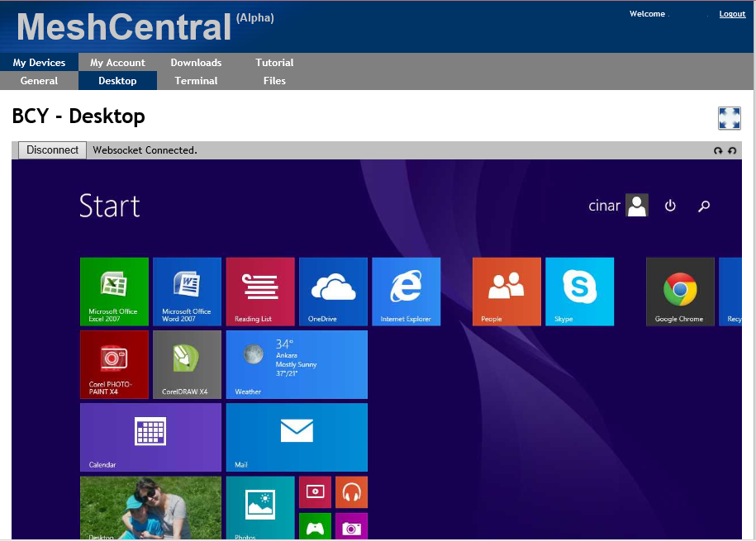Image resolution: width=756 pixels, height=541 pixels.
Task: Open the Music headphones tile
Action: [x=351, y=491]
